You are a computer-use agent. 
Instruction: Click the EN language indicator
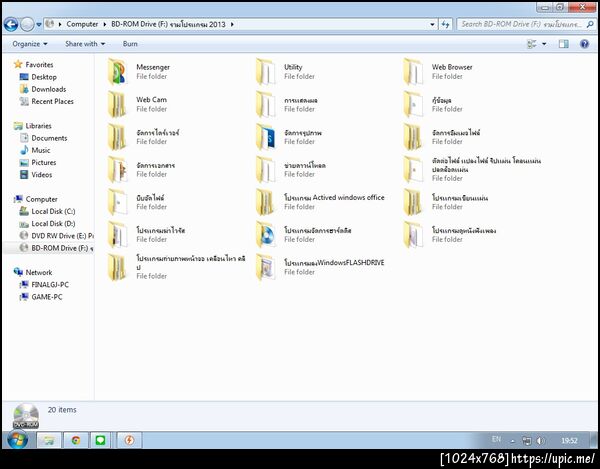coord(496,440)
